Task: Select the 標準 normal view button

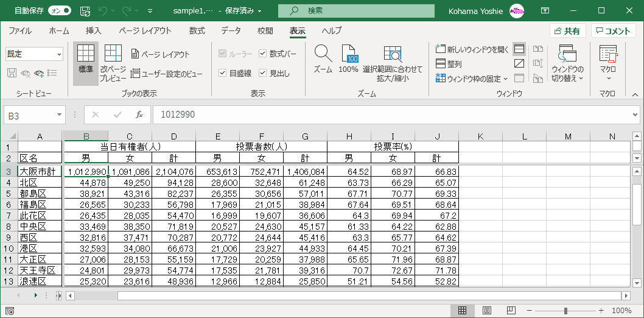Action: pos(86,63)
